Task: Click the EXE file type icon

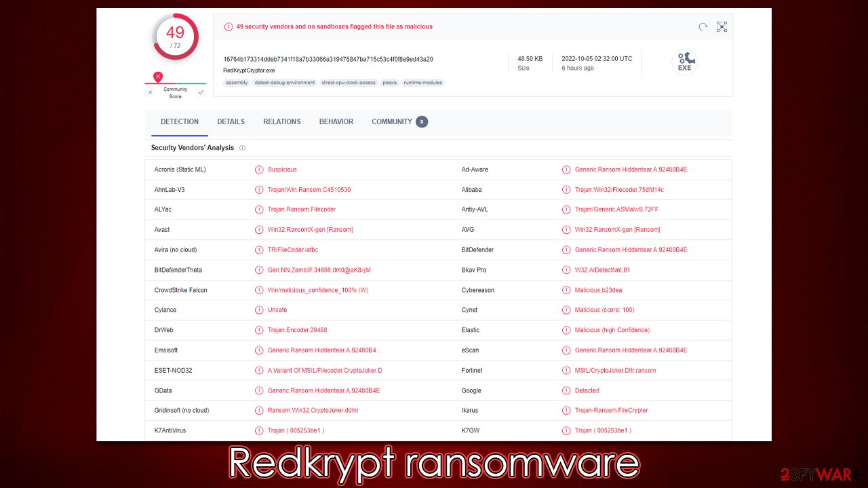Action: click(x=684, y=62)
